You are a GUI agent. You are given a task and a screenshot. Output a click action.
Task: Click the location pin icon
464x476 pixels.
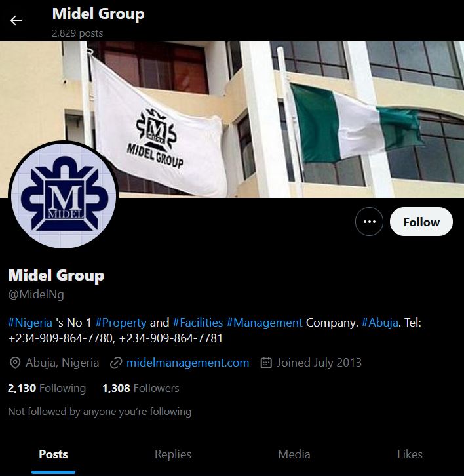pos(15,363)
